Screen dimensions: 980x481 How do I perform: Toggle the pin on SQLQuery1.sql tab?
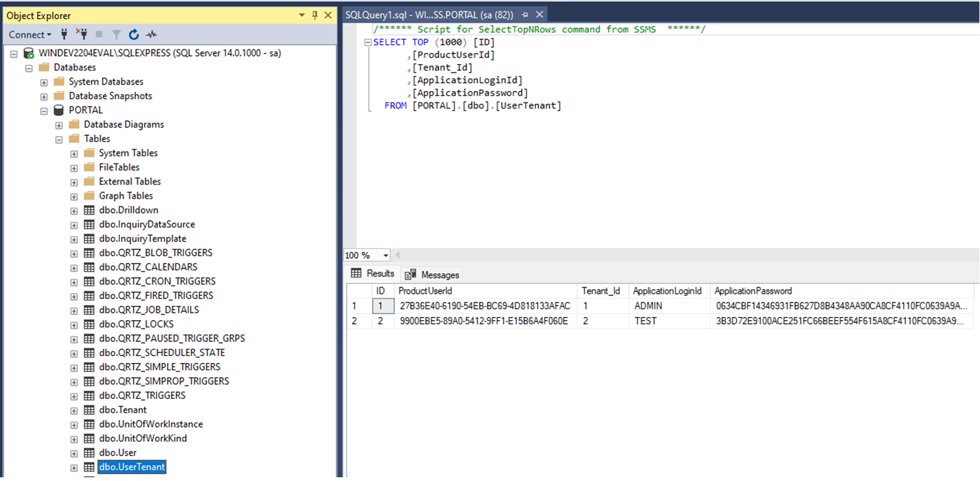tap(525, 14)
